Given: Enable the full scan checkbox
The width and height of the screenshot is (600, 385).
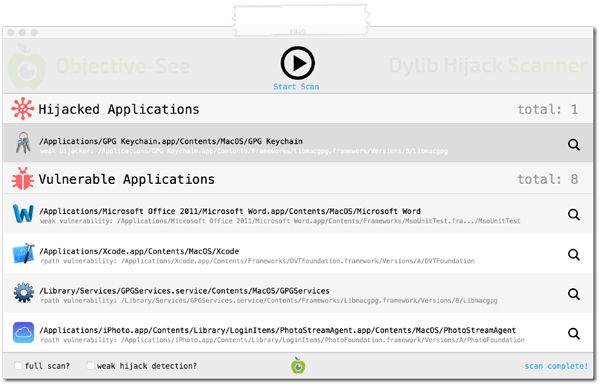Looking at the screenshot, I should [x=18, y=366].
